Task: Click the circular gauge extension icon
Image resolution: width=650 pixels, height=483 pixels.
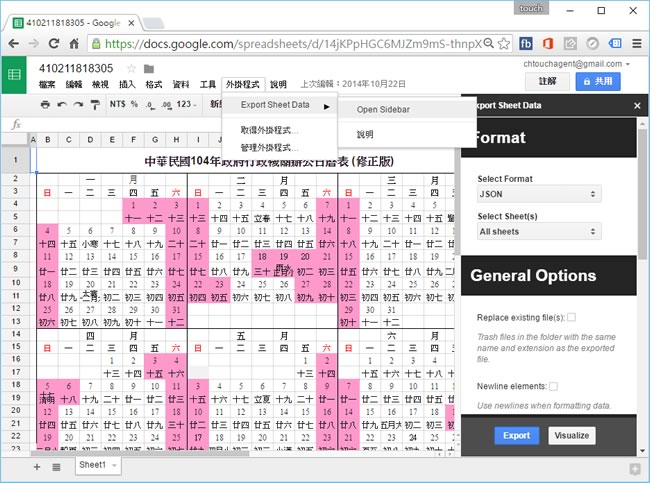Action: click(x=592, y=43)
